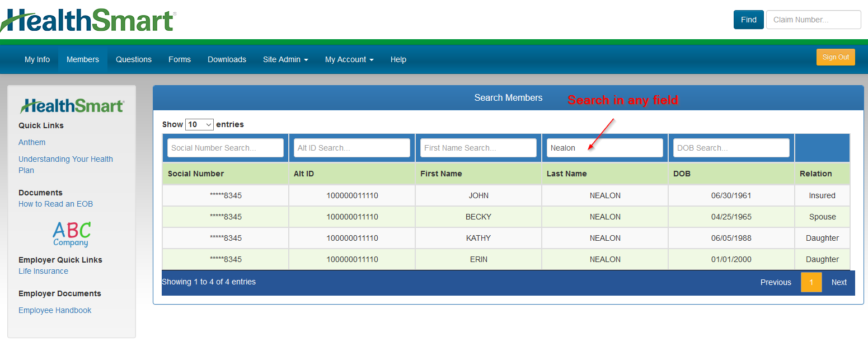Click the Search Members panel title
This screenshot has width=868, height=341.
(508, 98)
